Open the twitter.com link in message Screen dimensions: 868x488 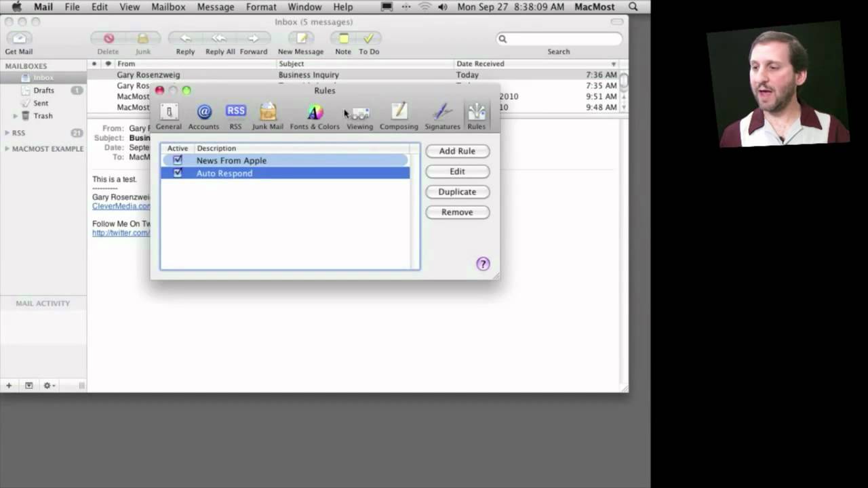click(x=121, y=232)
